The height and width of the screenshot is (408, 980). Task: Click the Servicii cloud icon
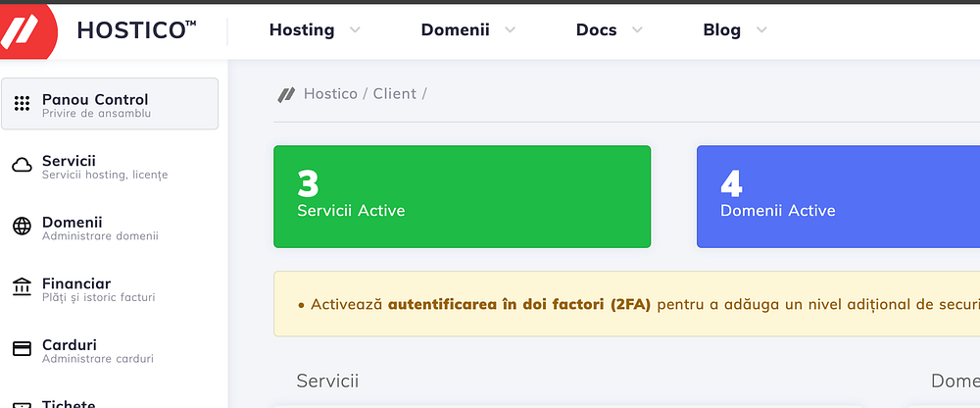tap(22, 166)
